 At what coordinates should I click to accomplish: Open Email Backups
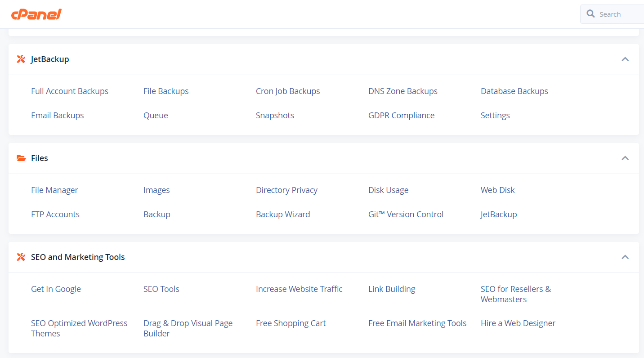coord(58,115)
